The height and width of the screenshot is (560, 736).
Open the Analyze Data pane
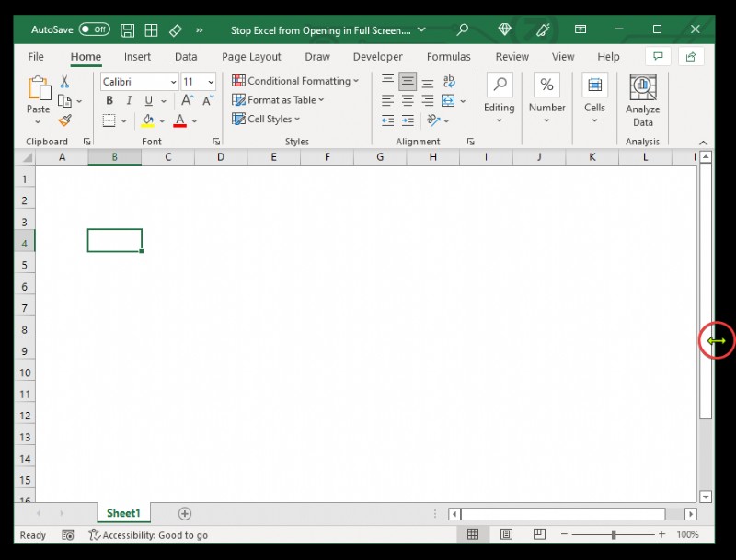point(641,101)
